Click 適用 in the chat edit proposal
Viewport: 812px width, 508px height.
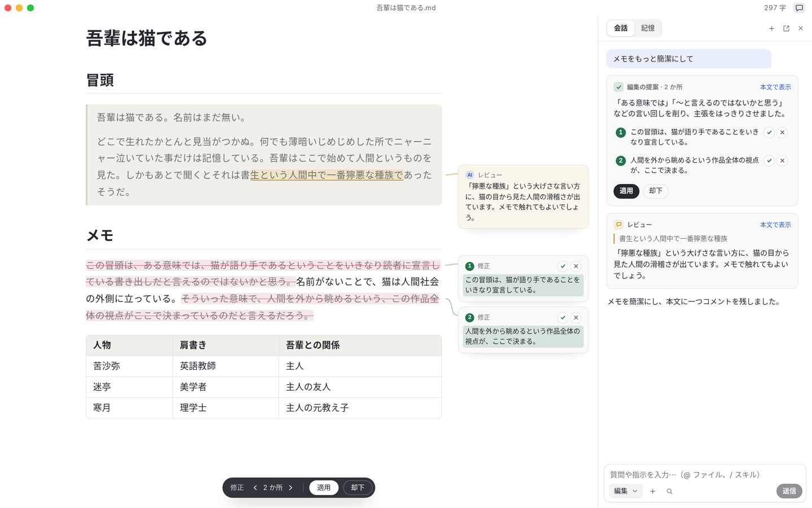(x=626, y=191)
